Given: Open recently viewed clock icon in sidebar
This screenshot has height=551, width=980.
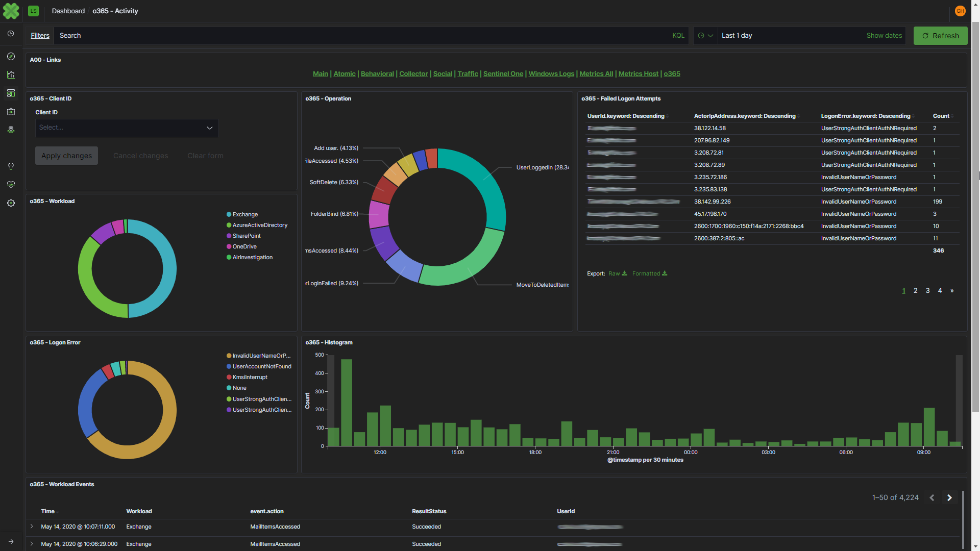Looking at the screenshot, I should [11, 34].
